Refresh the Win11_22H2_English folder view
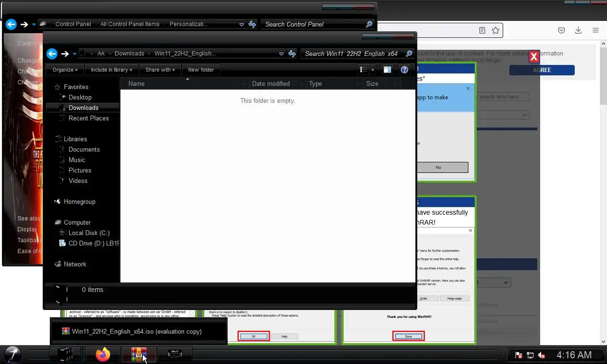This screenshot has height=364, width=607. pyautogui.click(x=292, y=54)
